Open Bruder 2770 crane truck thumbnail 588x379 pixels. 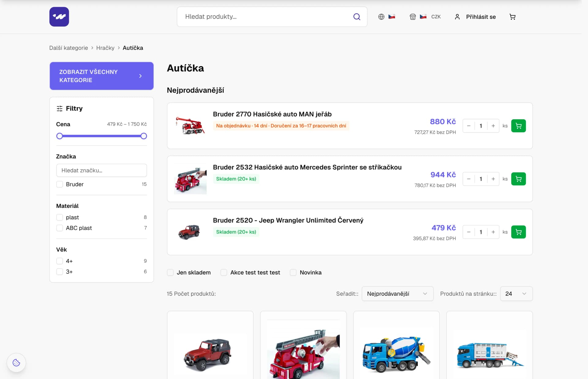(x=190, y=126)
